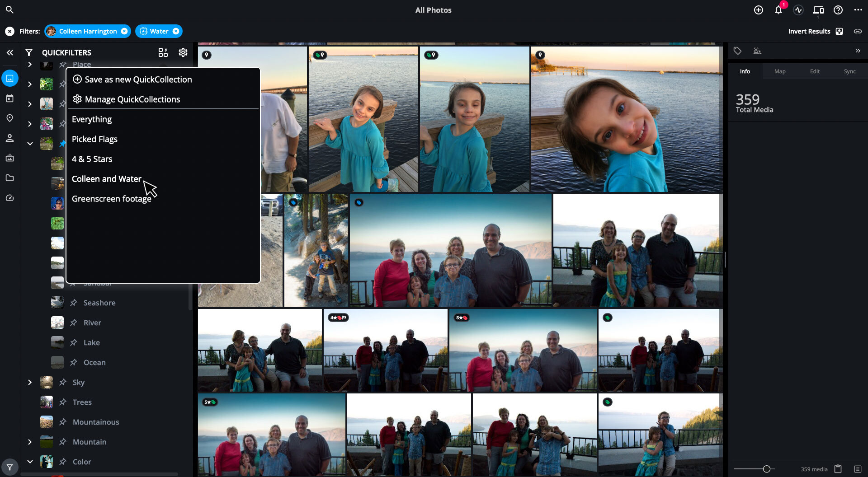This screenshot has width=868, height=477.
Task: Switch to the Edit tab
Action: point(815,71)
